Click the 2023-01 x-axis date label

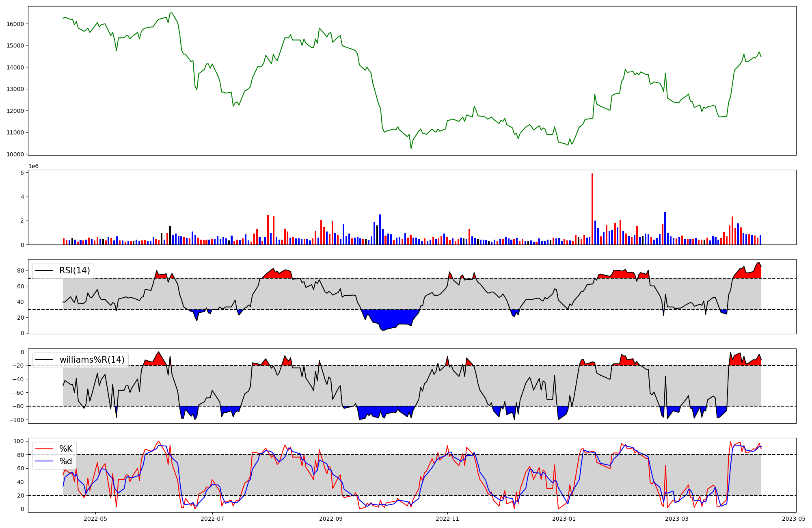[564, 519]
